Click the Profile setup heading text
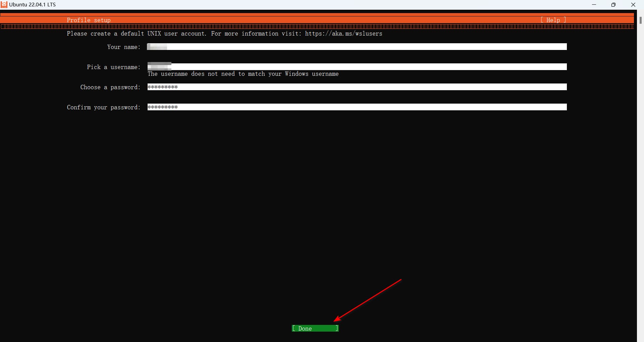 click(x=89, y=20)
